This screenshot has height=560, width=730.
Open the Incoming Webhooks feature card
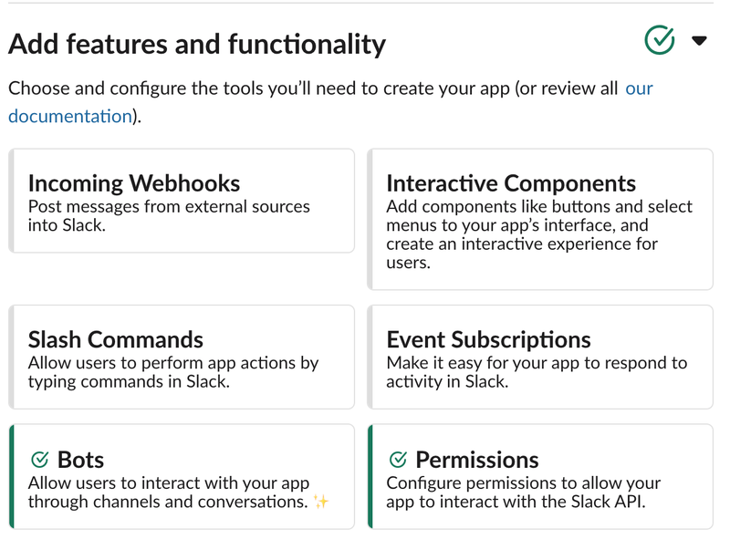coord(134,183)
